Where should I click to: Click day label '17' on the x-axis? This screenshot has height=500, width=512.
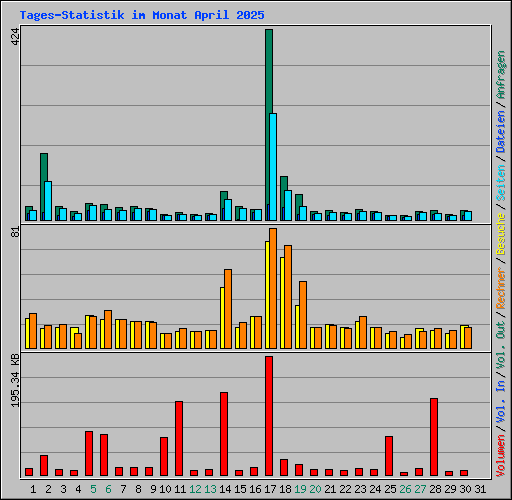point(270,489)
